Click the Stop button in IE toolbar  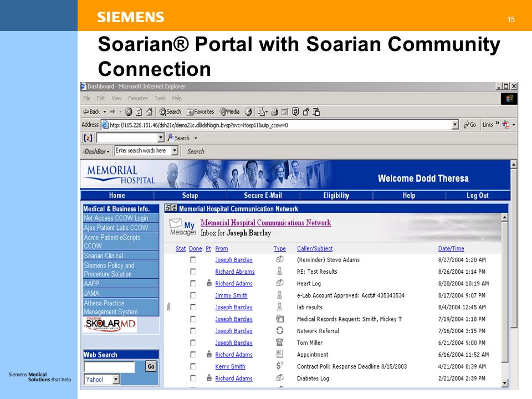pyautogui.click(x=129, y=111)
